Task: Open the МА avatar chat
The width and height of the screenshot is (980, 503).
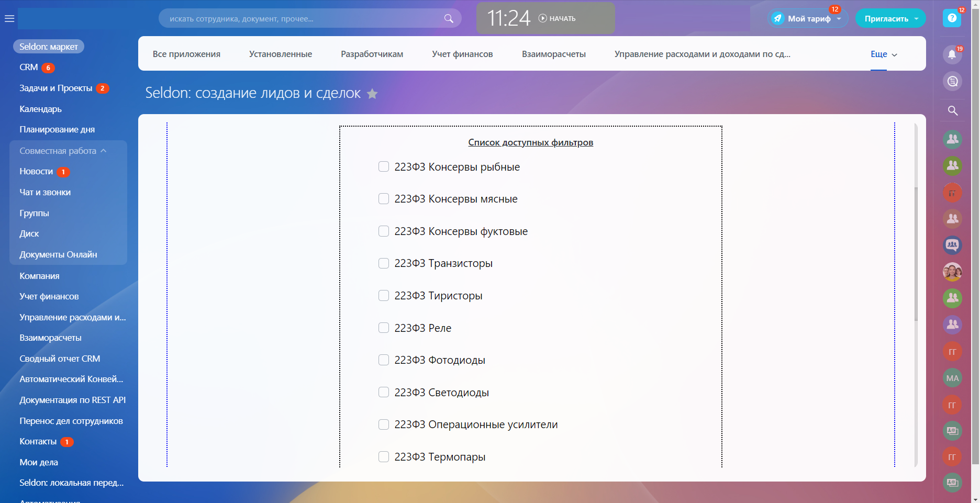Action: pos(952,378)
